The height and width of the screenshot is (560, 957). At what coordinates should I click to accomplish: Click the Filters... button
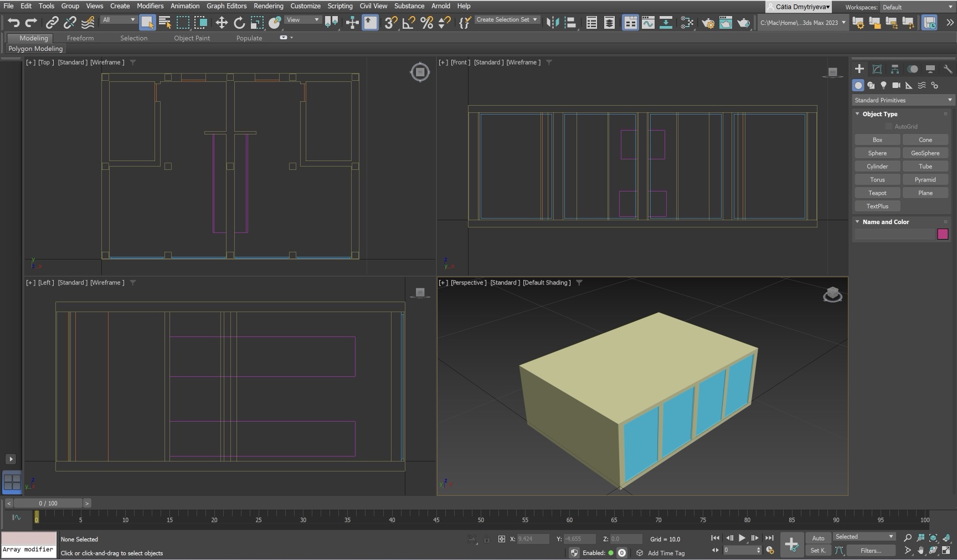click(871, 551)
